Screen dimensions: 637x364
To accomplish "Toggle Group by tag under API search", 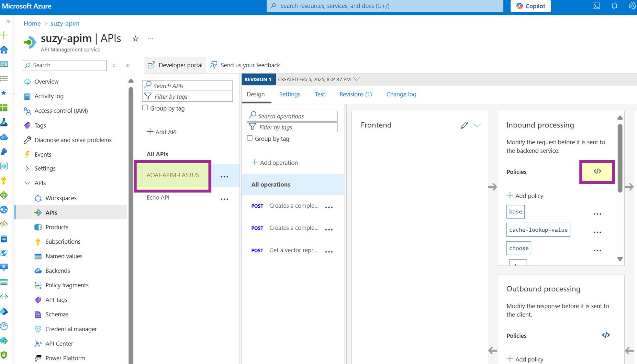I will (145, 108).
